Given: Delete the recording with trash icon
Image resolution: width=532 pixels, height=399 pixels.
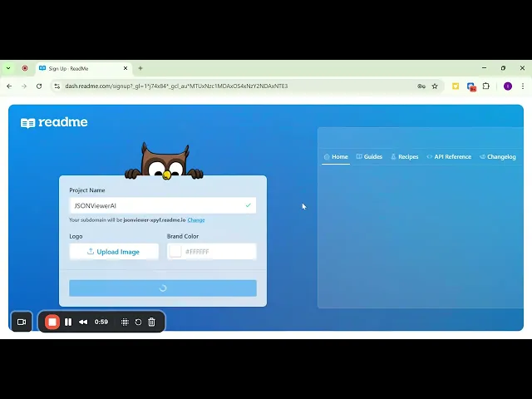Looking at the screenshot, I should (x=151, y=322).
